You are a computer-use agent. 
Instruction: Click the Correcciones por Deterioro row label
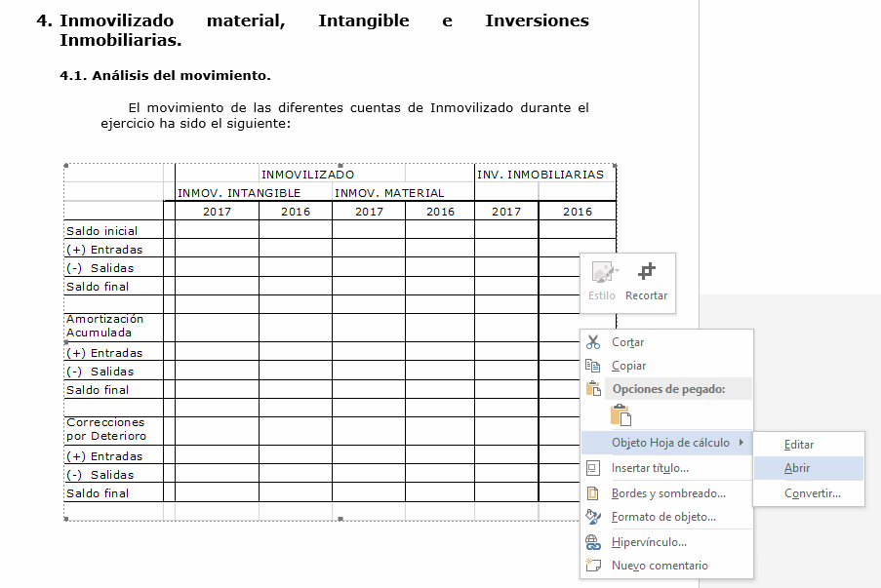(x=105, y=429)
